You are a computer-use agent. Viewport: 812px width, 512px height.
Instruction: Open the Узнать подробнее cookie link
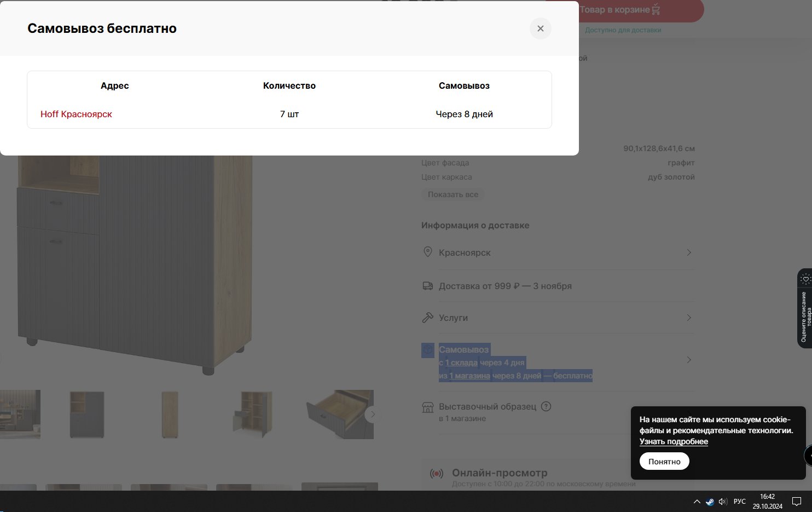[674, 441]
